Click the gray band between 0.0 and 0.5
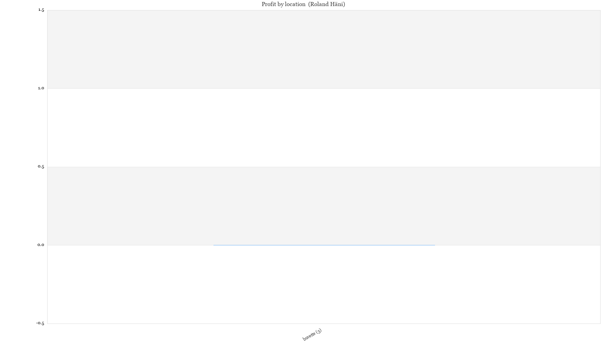Screen dimensions: 607x364 pyautogui.click(x=324, y=206)
